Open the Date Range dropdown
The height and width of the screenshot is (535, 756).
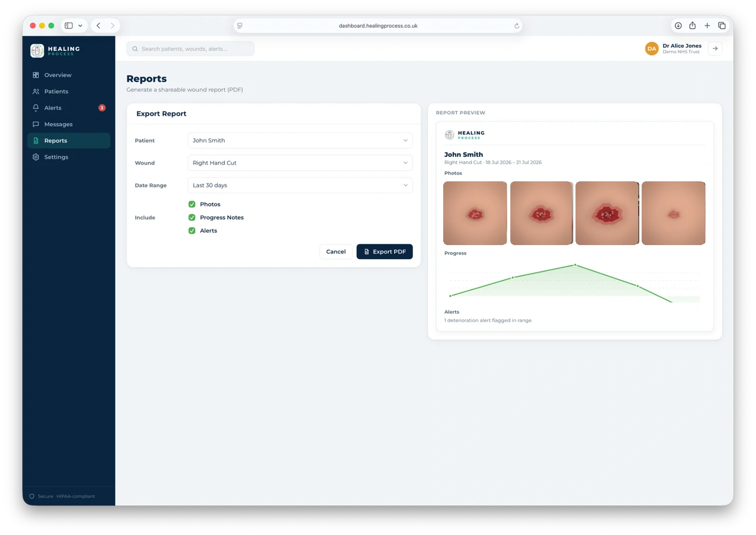coord(300,186)
